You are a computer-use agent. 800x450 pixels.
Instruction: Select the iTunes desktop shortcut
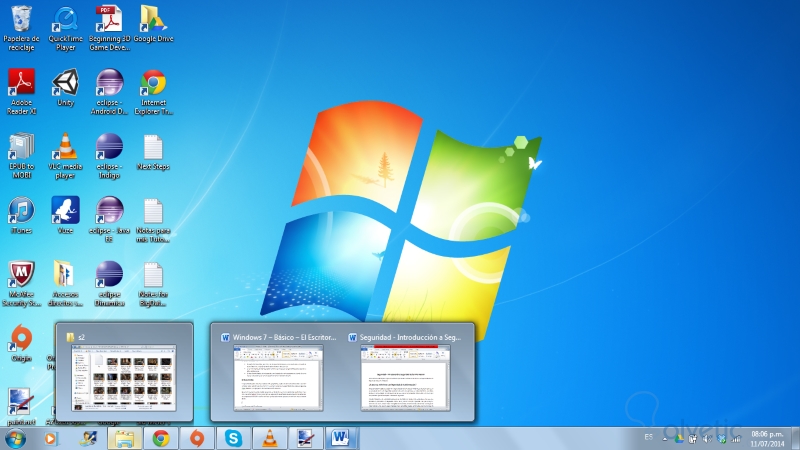21,215
